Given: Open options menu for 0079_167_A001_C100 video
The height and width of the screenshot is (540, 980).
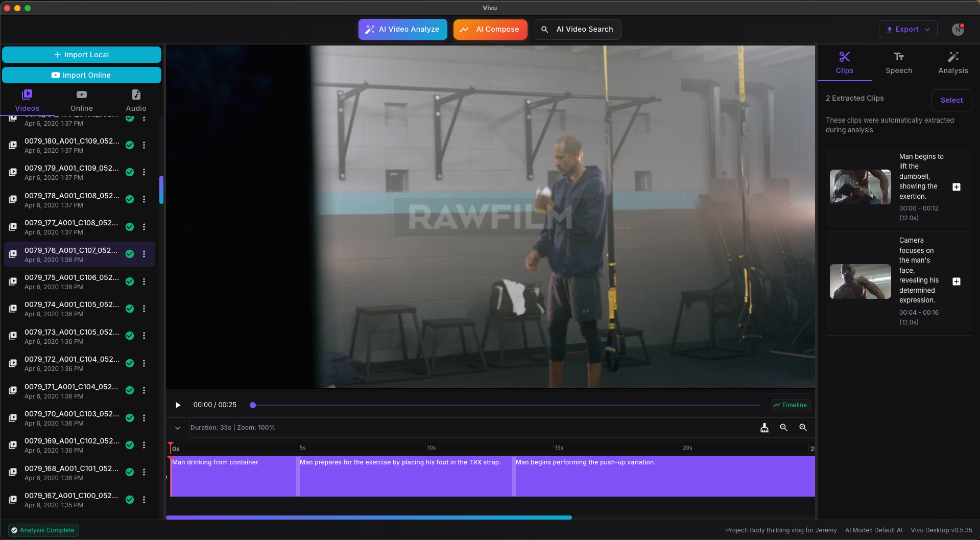Looking at the screenshot, I should pos(144,500).
